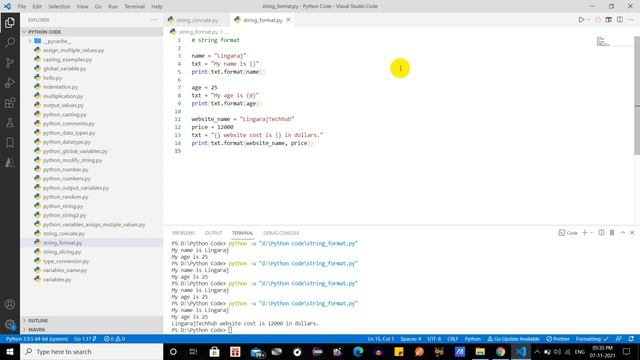640x360 pixels.
Task: Open Explorer More Actions ellipsis
Action: click(x=153, y=20)
